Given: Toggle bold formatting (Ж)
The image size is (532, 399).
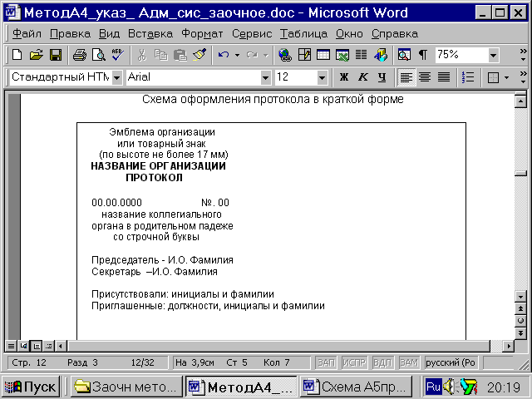Looking at the screenshot, I should point(344,77).
